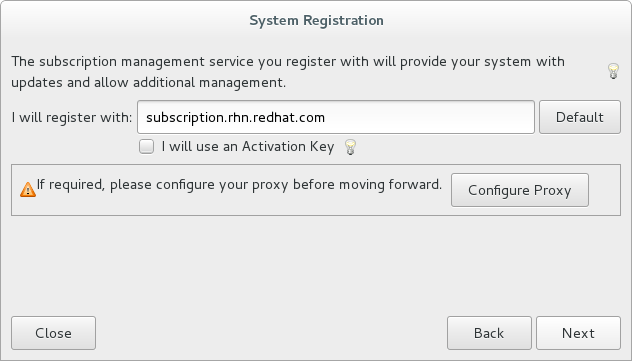Click the orange warning triangle in proxy notice
The image size is (632, 361).
coord(28,189)
